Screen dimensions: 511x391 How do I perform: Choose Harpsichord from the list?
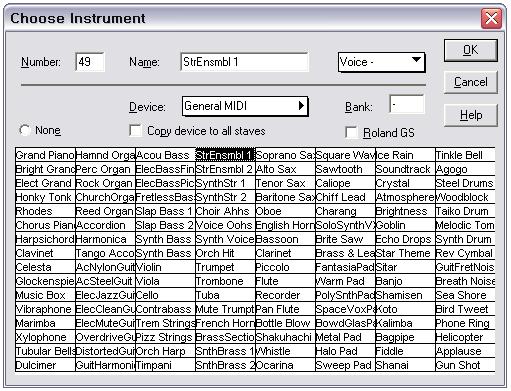pyautogui.click(x=46, y=239)
